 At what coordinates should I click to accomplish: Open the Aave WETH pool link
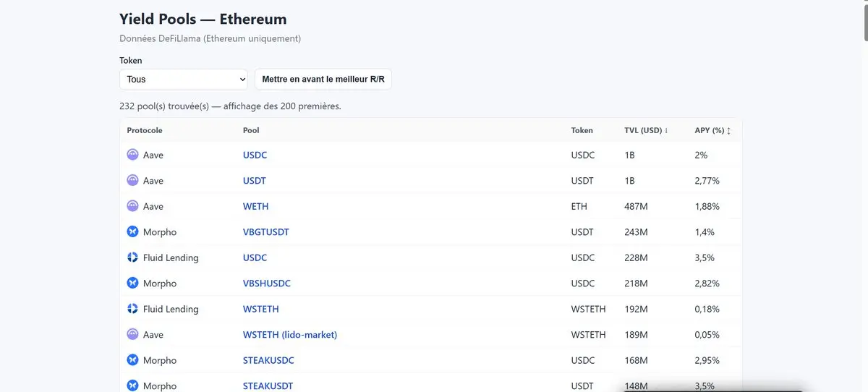(x=255, y=207)
